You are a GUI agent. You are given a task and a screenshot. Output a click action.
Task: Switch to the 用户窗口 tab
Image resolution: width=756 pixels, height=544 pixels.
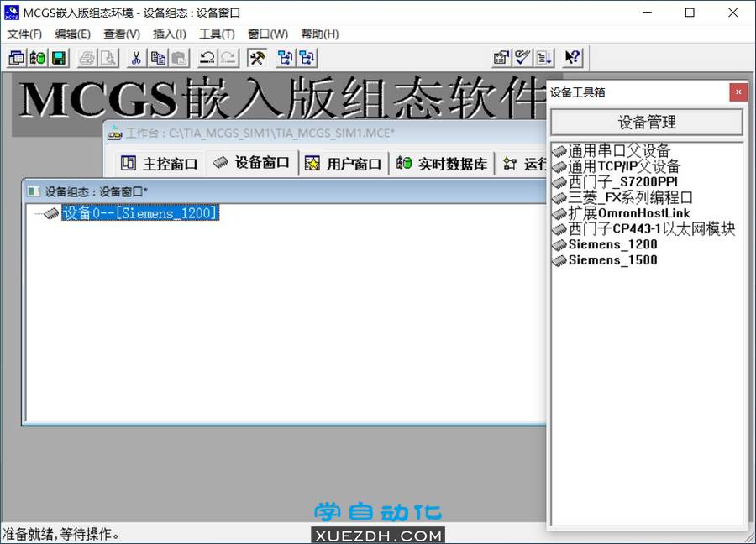344,164
